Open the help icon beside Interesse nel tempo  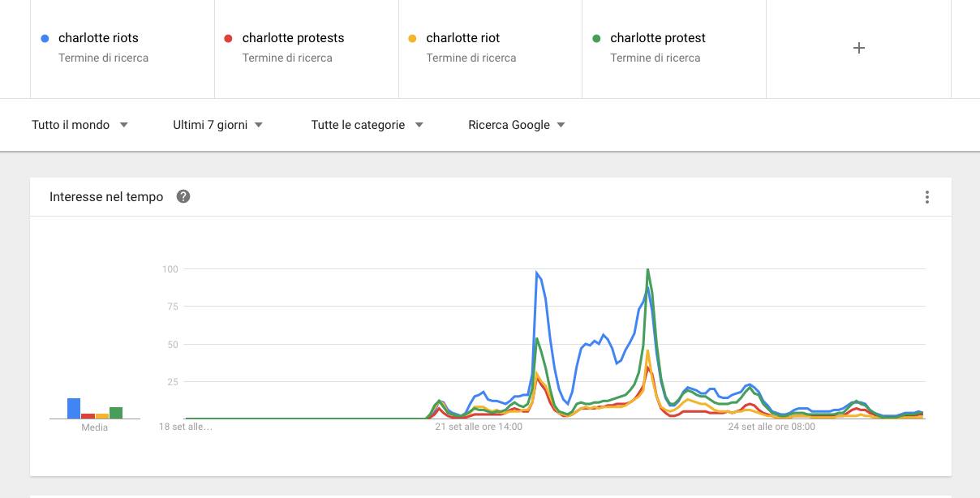coord(183,196)
